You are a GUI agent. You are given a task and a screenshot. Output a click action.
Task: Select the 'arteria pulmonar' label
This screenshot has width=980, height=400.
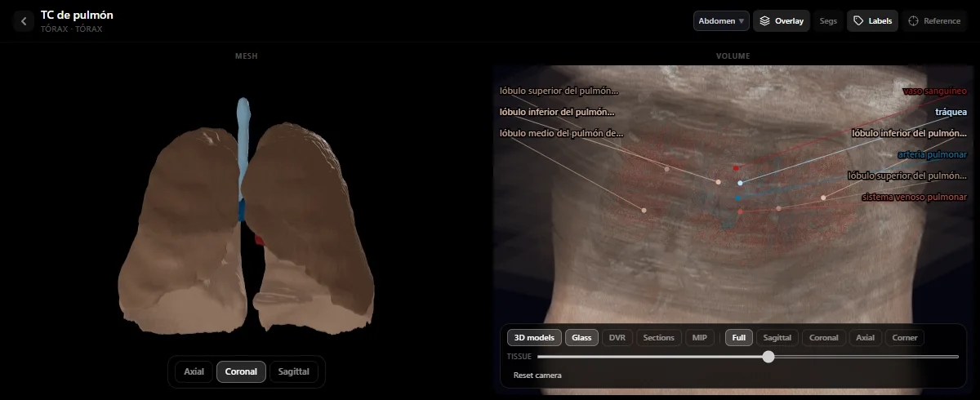coord(932,154)
